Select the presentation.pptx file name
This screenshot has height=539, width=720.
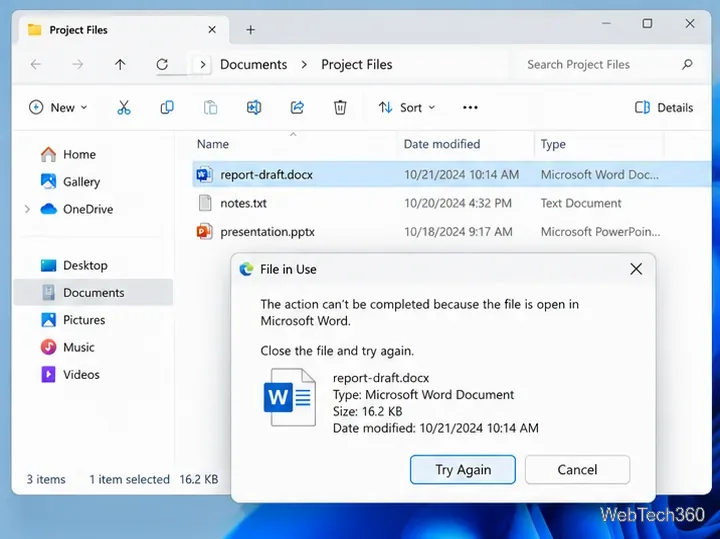267,231
